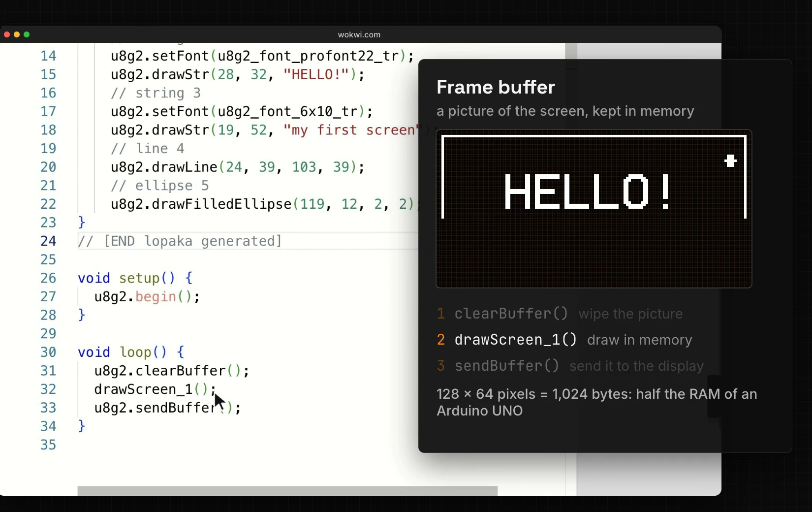Image resolution: width=812 pixels, height=512 pixels.
Task: Click the red close window button
Action: [x=7, y=34]
